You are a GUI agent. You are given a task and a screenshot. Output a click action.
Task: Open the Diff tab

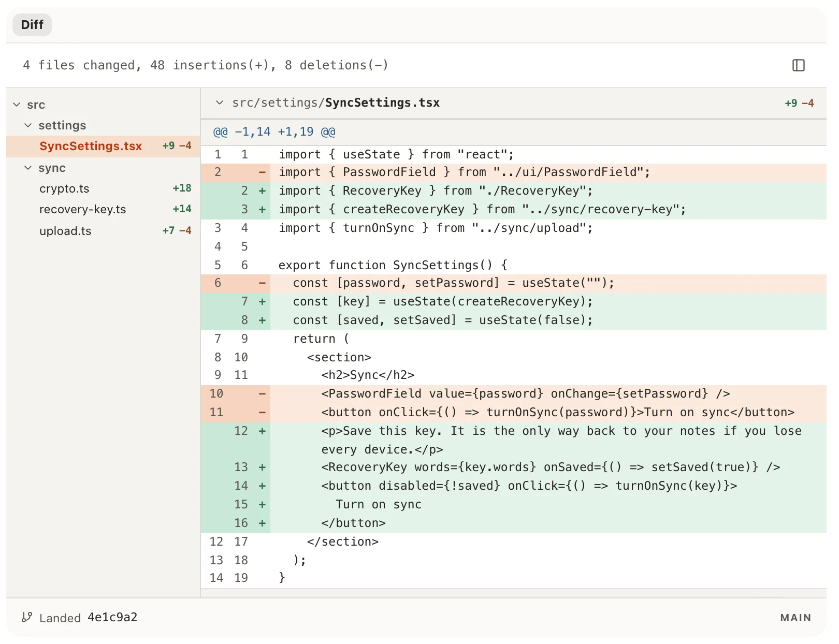click(32, 25)
